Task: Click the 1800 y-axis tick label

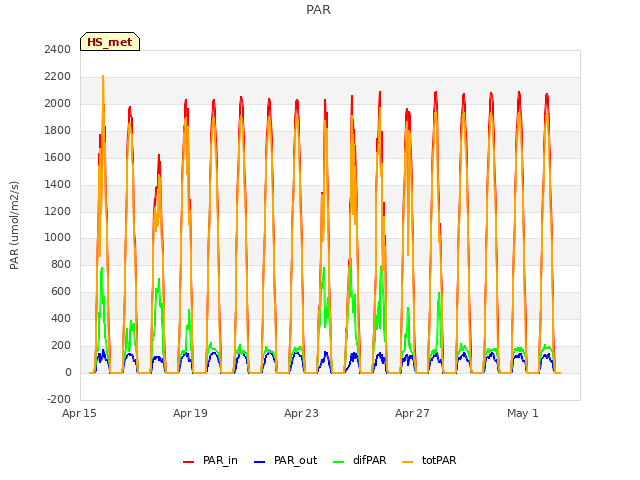Action: [x=58, y=130]
